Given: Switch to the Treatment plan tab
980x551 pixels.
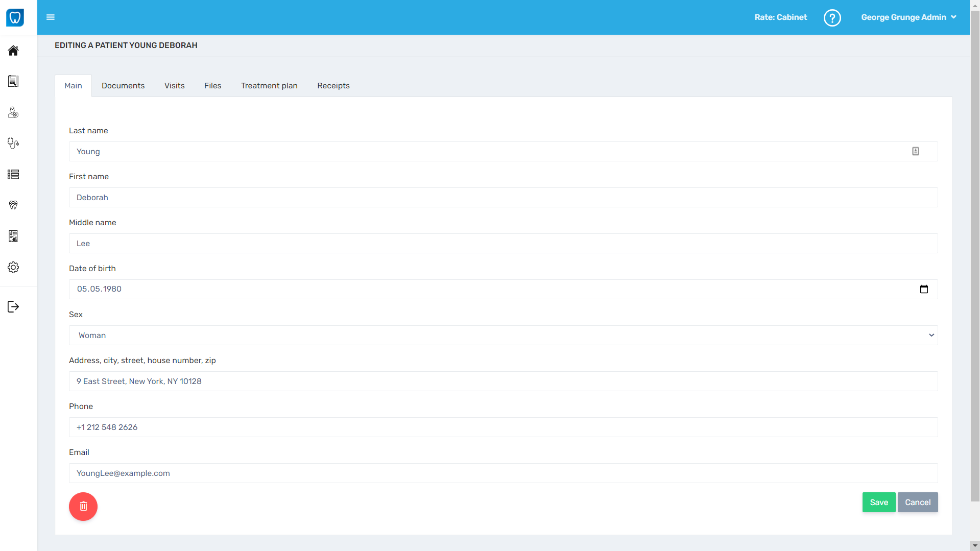Looking at the screenshot, I should tap(269, 85).
